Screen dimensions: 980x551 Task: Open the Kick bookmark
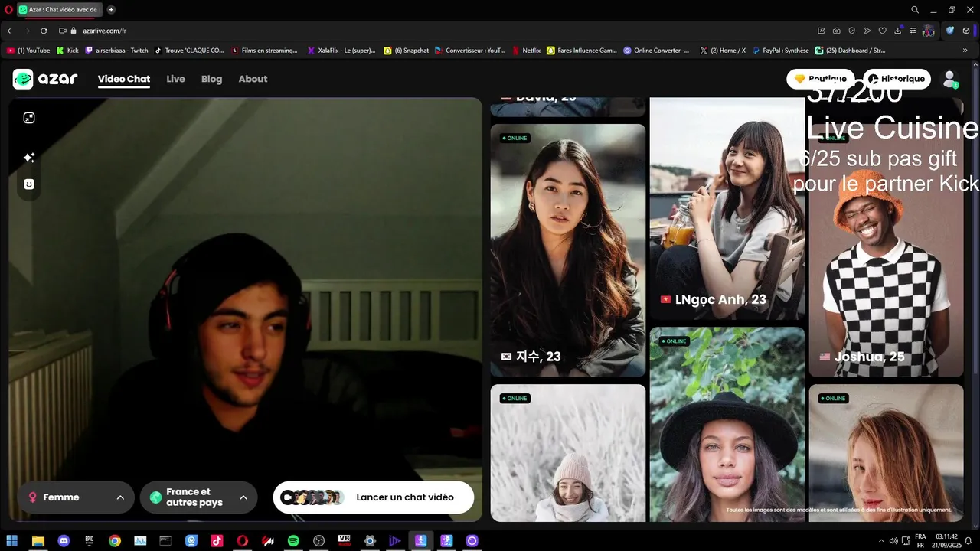(67, 51)
